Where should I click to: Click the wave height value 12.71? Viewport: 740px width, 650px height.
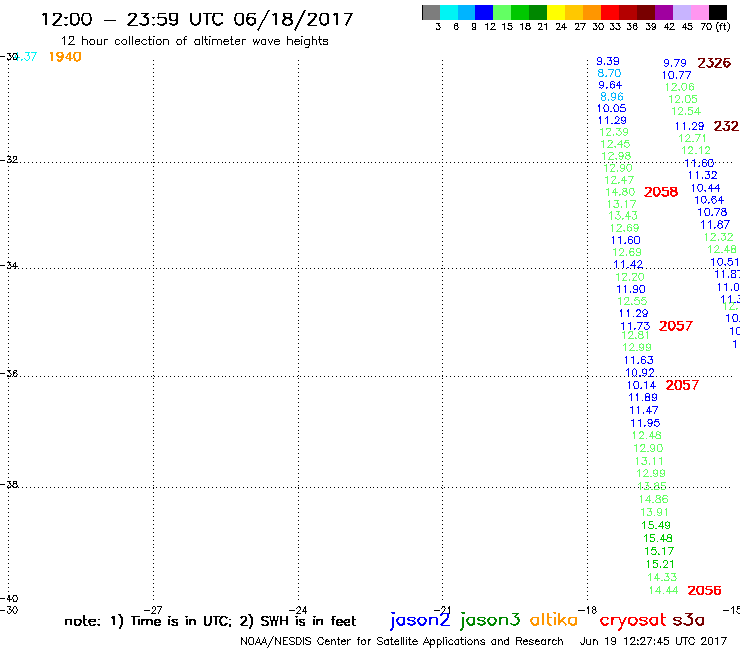(692, 138)
